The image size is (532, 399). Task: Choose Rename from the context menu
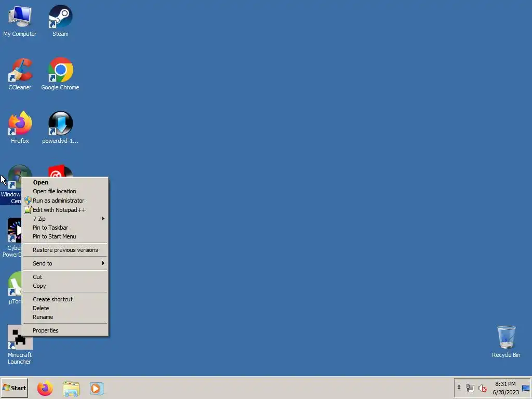[x=65, y=317]
